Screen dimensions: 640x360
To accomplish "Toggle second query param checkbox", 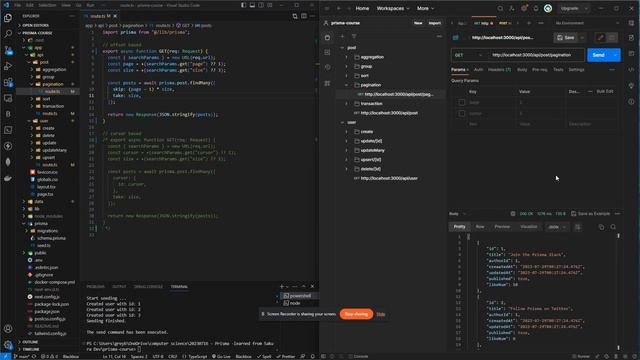I will (x=462, y=113).
